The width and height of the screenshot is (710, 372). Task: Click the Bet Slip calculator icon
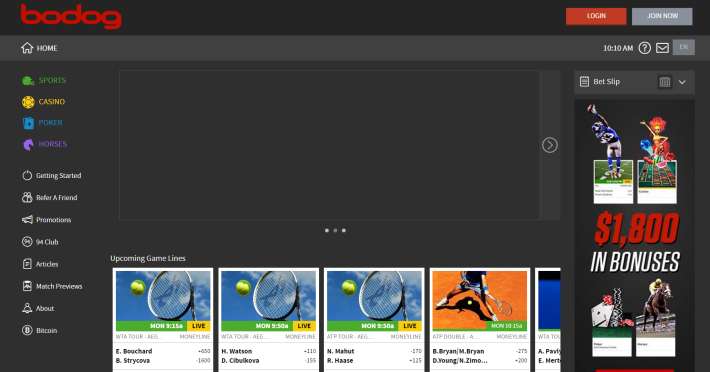pyautogui.click(x=665, y=82)
